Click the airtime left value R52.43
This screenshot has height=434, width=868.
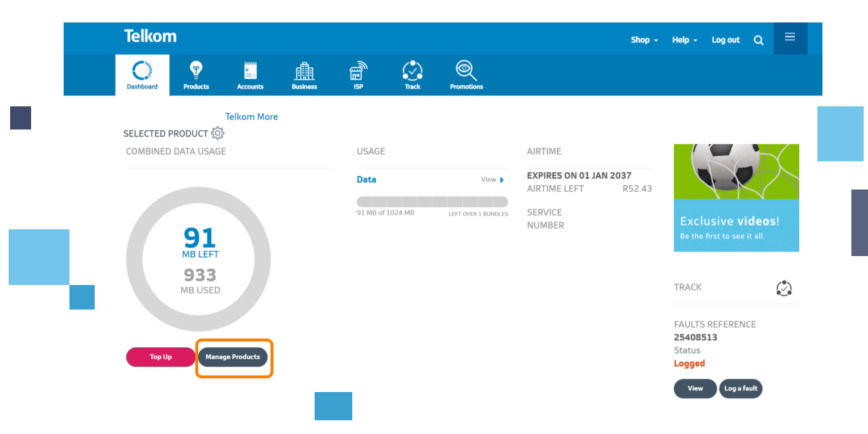click(x=637, y=189)
